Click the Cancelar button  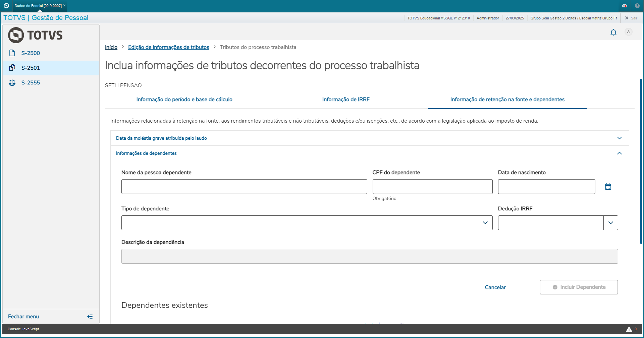[495, 287]
